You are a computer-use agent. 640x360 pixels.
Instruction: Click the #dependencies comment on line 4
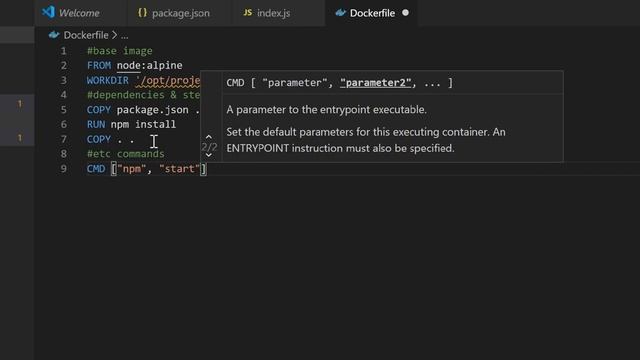(x=143, y=95)
